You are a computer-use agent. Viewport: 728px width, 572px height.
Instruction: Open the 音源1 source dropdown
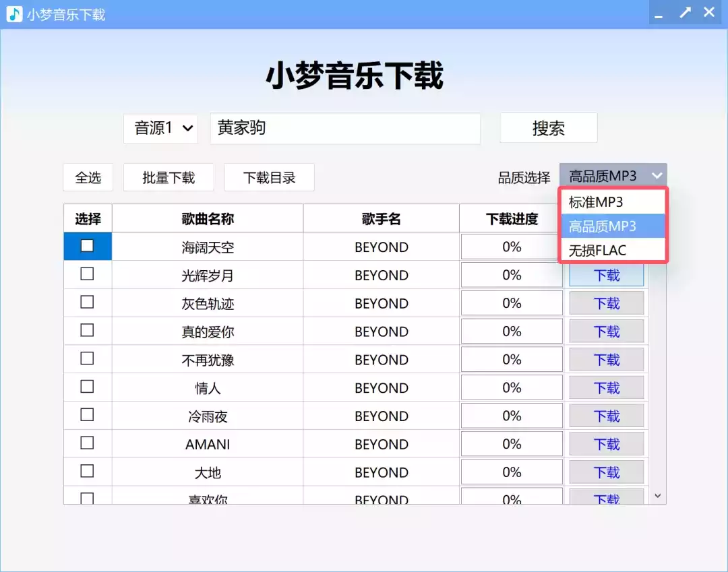[160, 128]
